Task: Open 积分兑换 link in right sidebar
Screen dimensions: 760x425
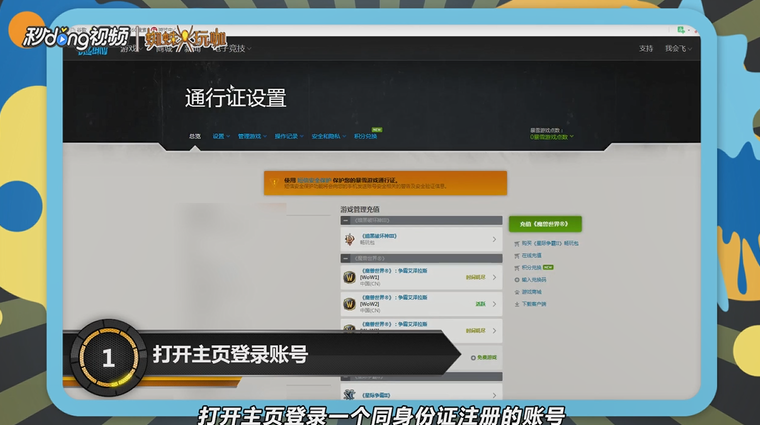Action: click(531, 268)
